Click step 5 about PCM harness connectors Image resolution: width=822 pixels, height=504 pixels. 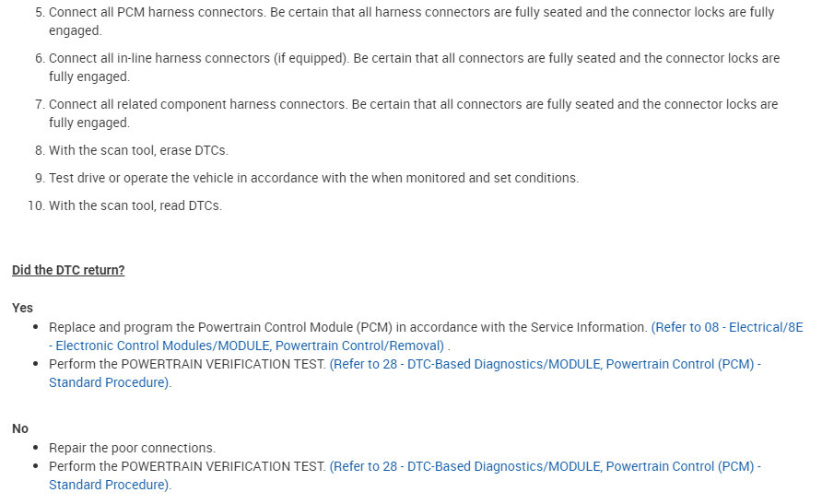410,13
